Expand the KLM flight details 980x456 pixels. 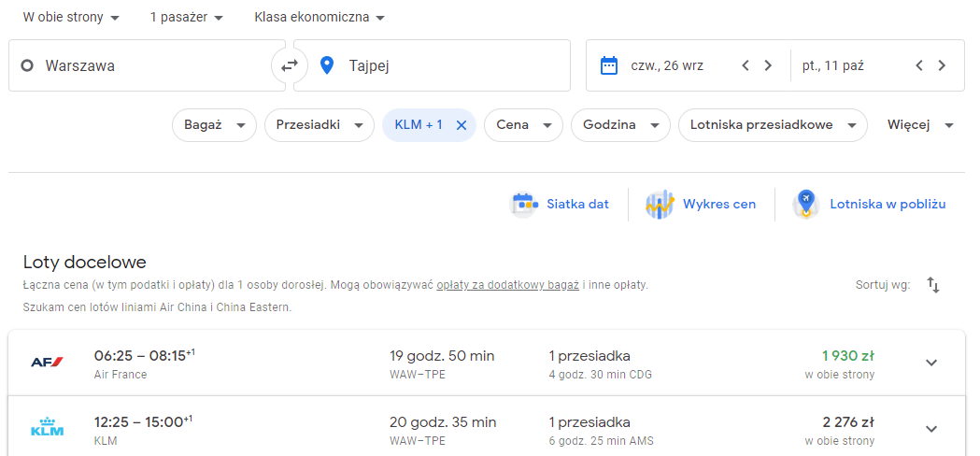click(931, 429)
